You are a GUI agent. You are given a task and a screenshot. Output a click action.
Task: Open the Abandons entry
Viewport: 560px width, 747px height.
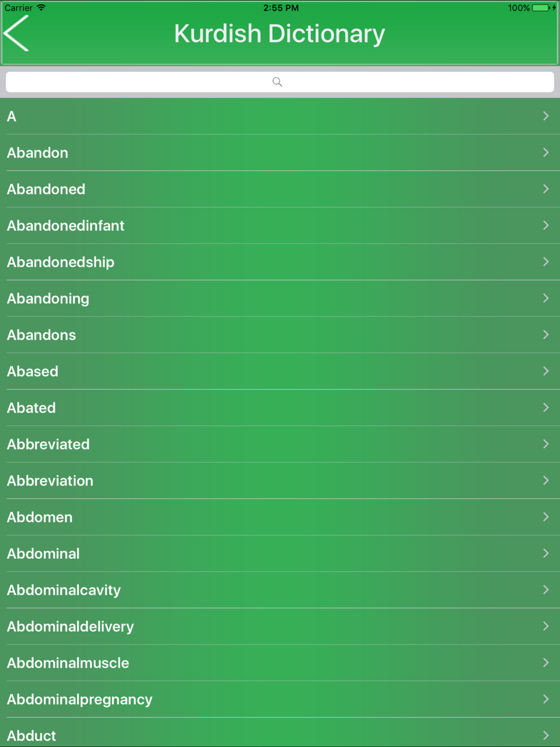coord(280,335)
